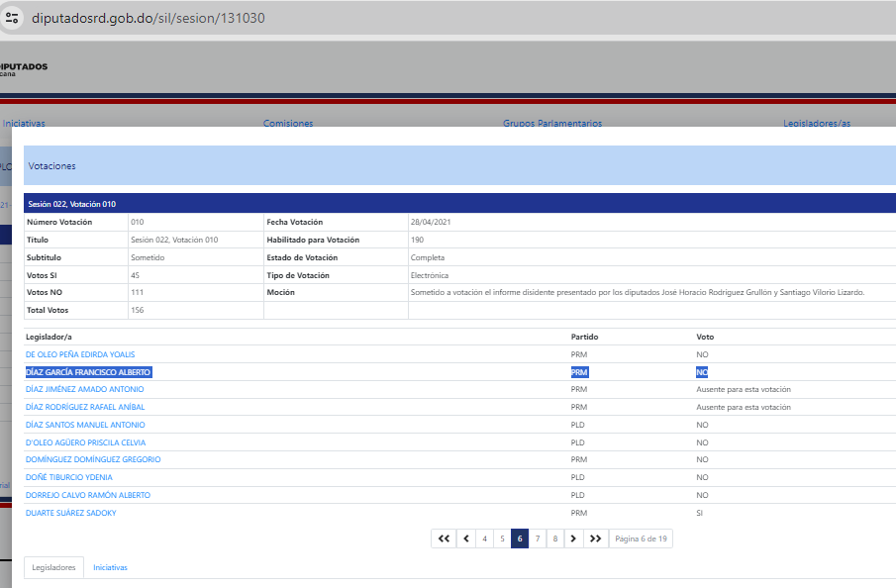This screenshot has width=896, height=588.
Task: Click the Habilitado para Votación value 190
Action: (x=417, y=240)
